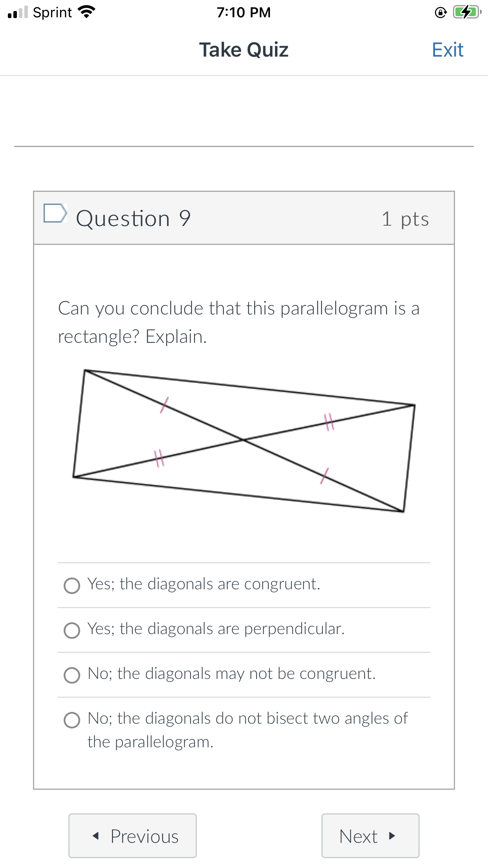Tap the battery charging icon

coord(465,12)
